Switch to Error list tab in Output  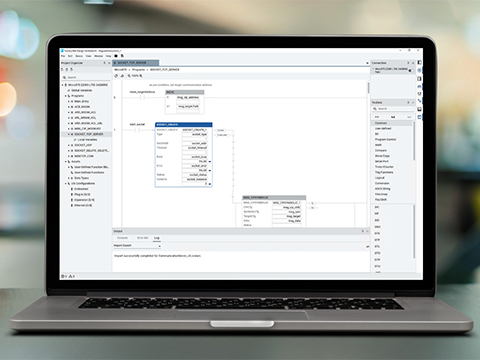pyautogui.click(x=142, y=238)
